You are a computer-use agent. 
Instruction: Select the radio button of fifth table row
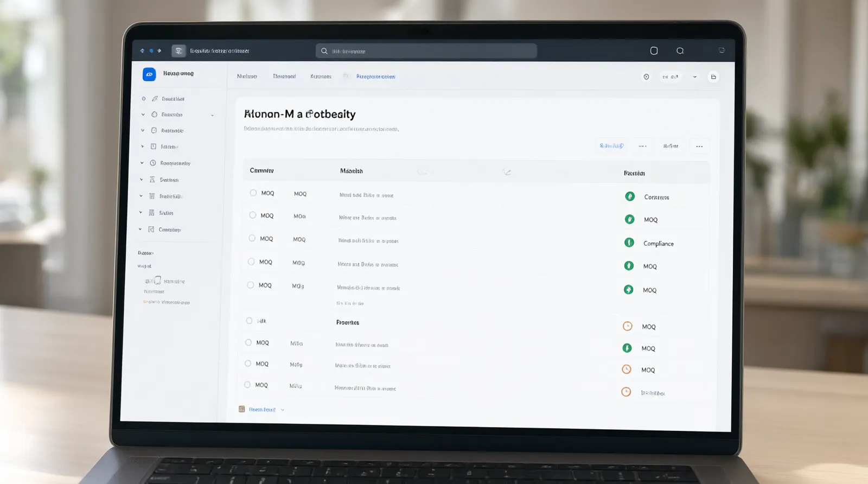(251, 285)
